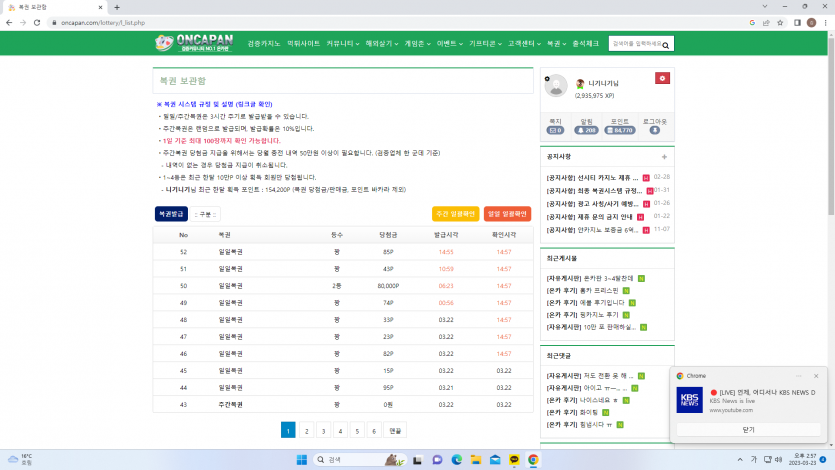Expand the 고객센터 menu dropdown
The width and height of the screenshot is (835, 470).
[x=524, y=44]
